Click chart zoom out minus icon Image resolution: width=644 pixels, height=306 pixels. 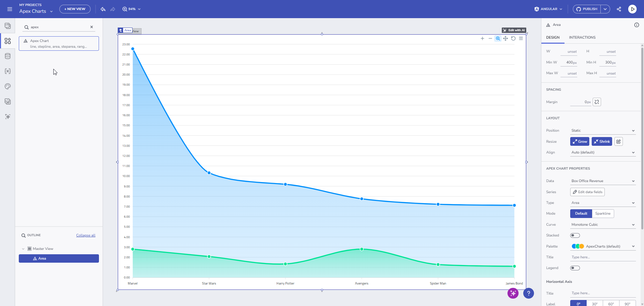[490, 38]
